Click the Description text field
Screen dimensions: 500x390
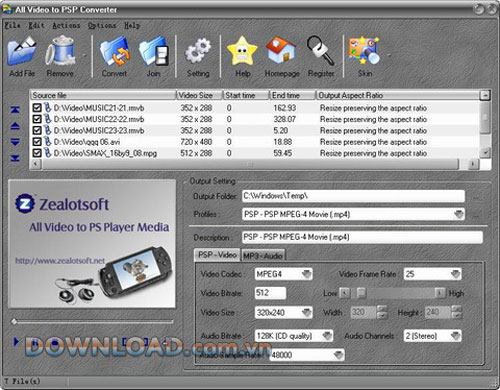(362, 237)
